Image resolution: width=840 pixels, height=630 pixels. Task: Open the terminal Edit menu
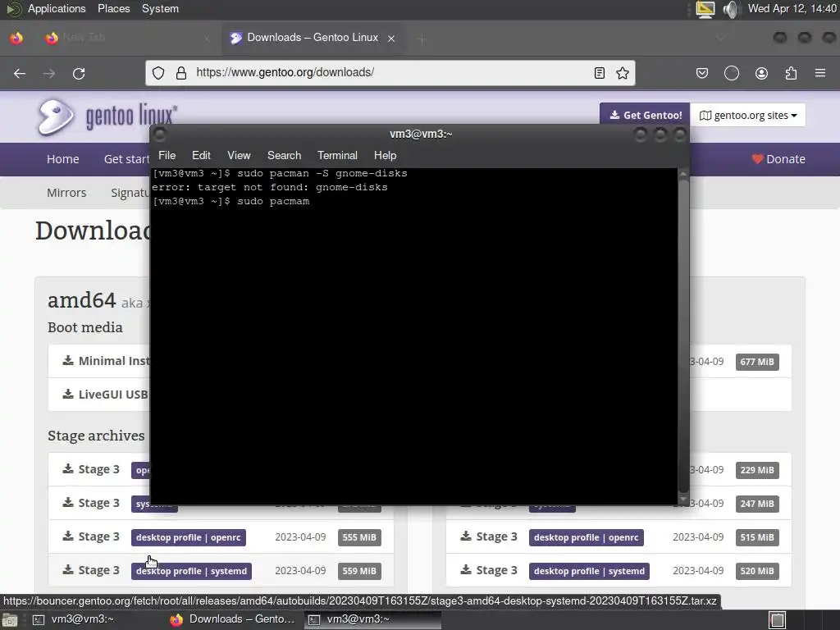pyautogui.click(x=201, y=155)
